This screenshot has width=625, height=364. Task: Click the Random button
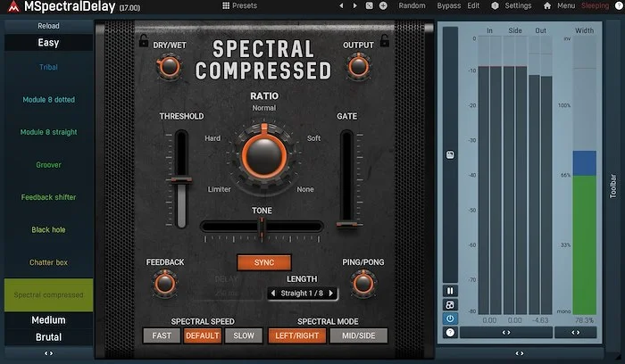click(x=412, y=5)
